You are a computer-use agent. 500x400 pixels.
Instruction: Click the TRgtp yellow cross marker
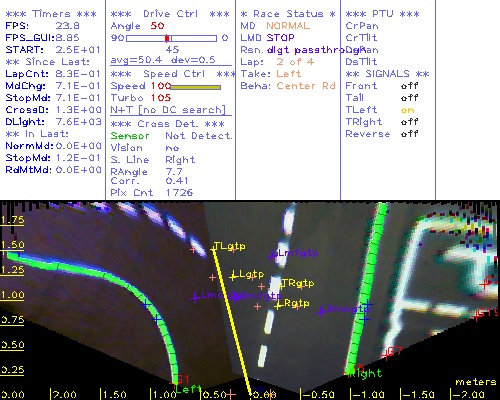click(x=280, y=285)
